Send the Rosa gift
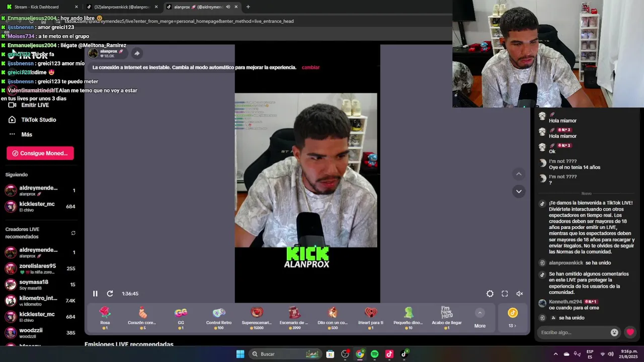 click(105, 318)
